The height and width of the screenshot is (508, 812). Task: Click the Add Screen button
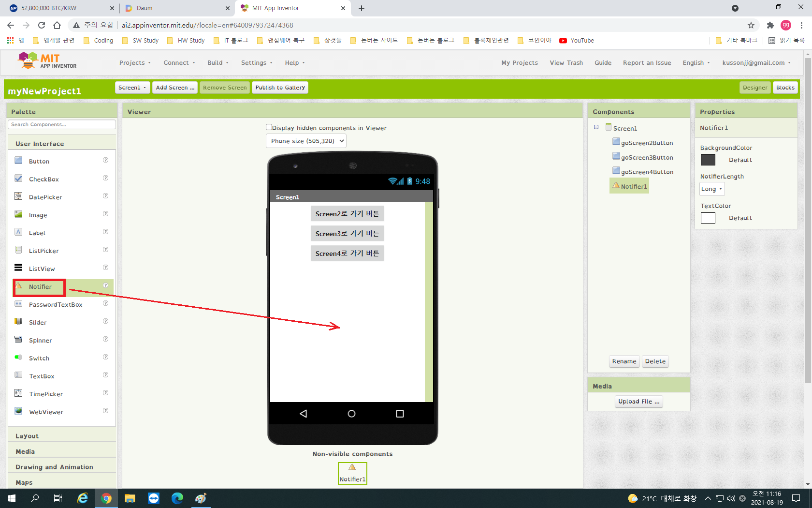pos(175,88)
